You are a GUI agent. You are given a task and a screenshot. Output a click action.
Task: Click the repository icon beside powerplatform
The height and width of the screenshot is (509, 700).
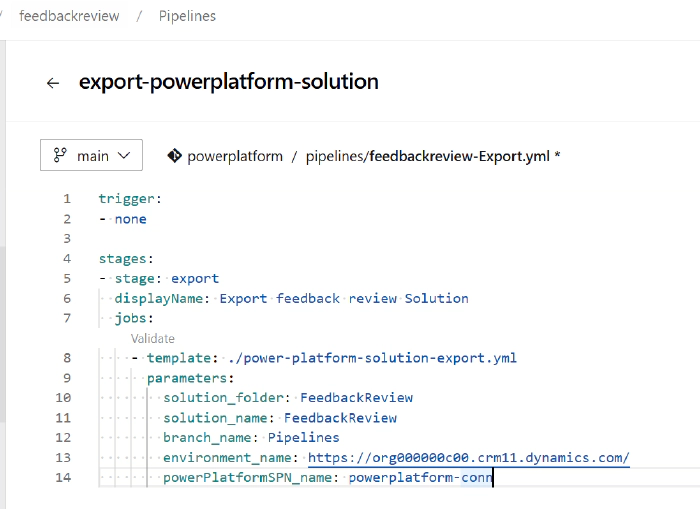174,156
